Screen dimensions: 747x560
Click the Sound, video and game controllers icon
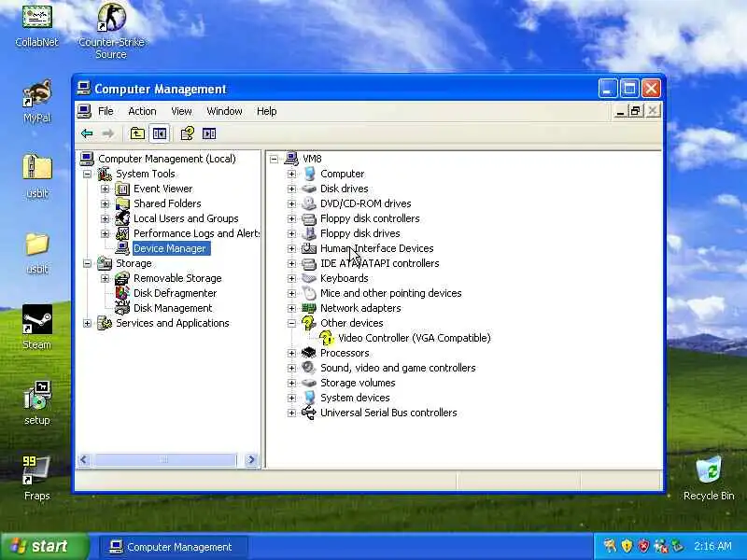pos(309,368)
